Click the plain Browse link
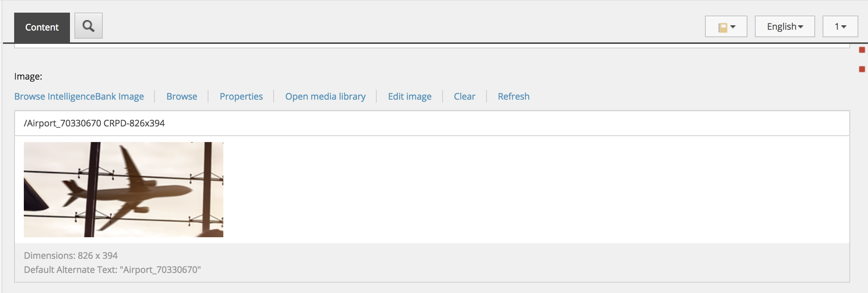Image resolution: width=868 pixels, height=293 pixels. (x=182, y=97)
